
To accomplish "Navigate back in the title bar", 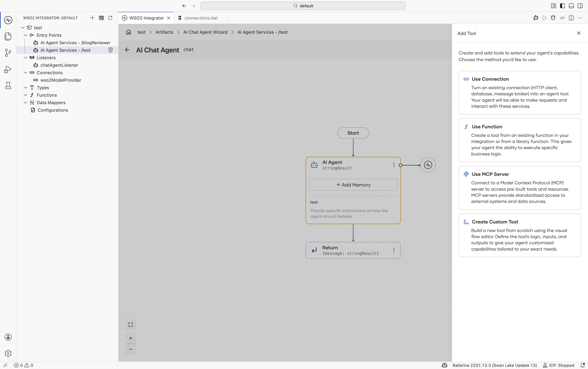I will pos(184,6).
